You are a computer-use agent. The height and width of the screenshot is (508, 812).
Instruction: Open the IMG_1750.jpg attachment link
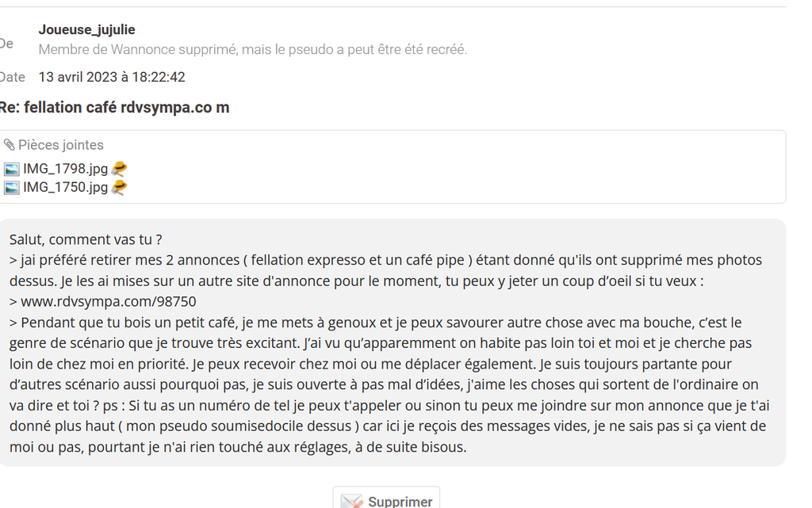pos(65,188)
